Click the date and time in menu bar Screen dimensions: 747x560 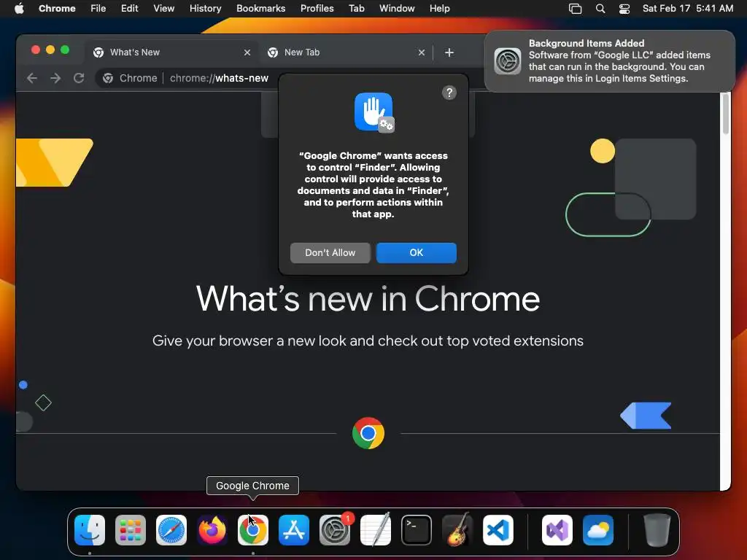click(x=687, y=9)
